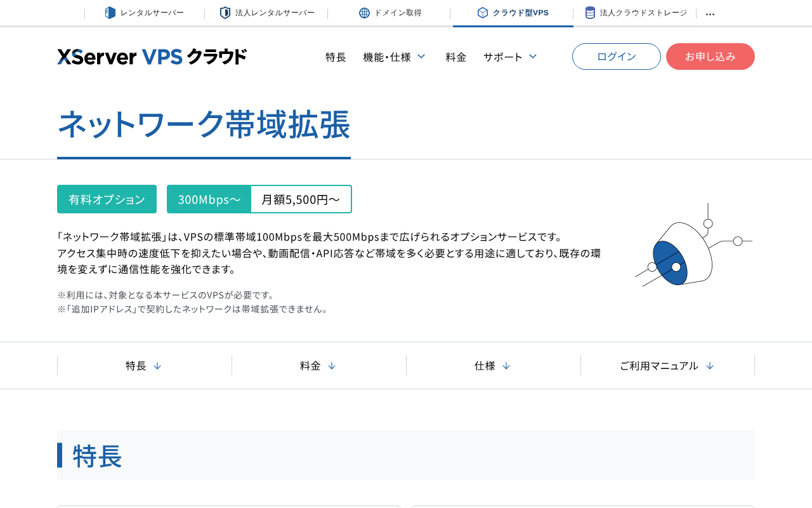Viewport: 812px width, 508px height.
Task: Open the more services ellipsis menu
Action: (x=710, y=13)
